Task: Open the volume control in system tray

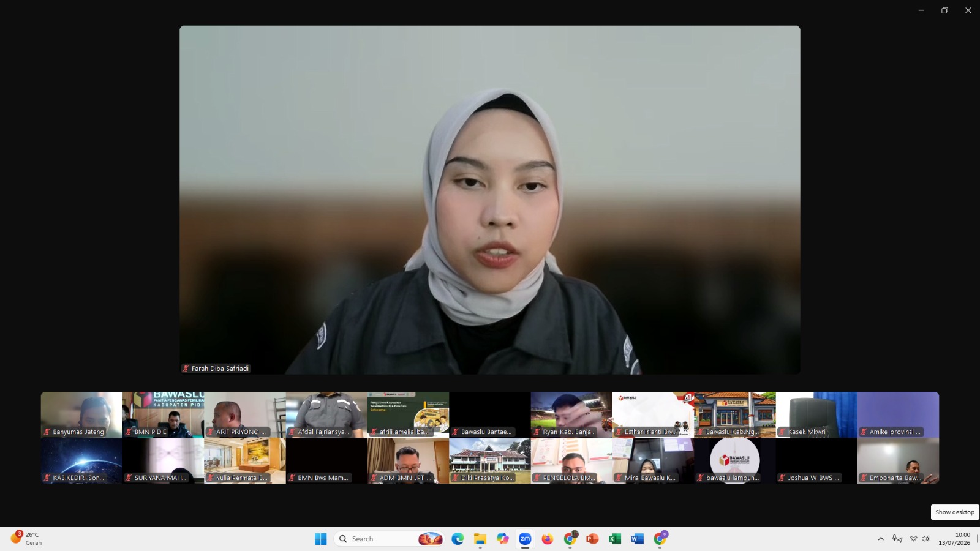Action: coord(925,539)
